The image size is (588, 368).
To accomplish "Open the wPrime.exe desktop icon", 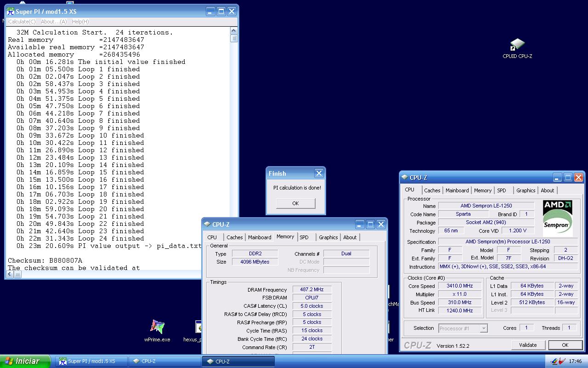I will (157, 331).
